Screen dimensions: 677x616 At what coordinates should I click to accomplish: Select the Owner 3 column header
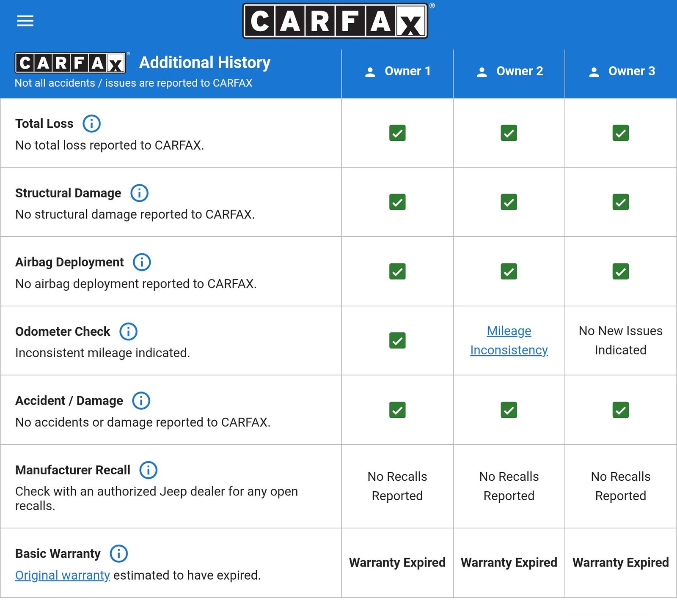pos(621,71)
